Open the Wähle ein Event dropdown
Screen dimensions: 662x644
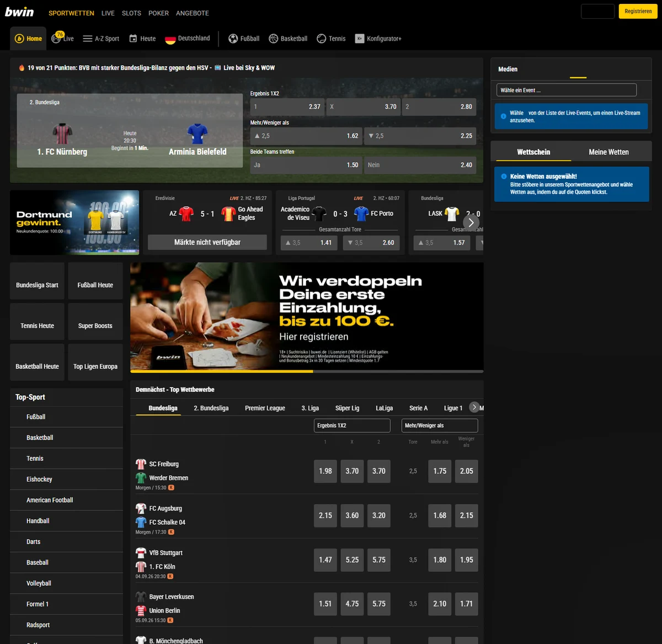567,90
